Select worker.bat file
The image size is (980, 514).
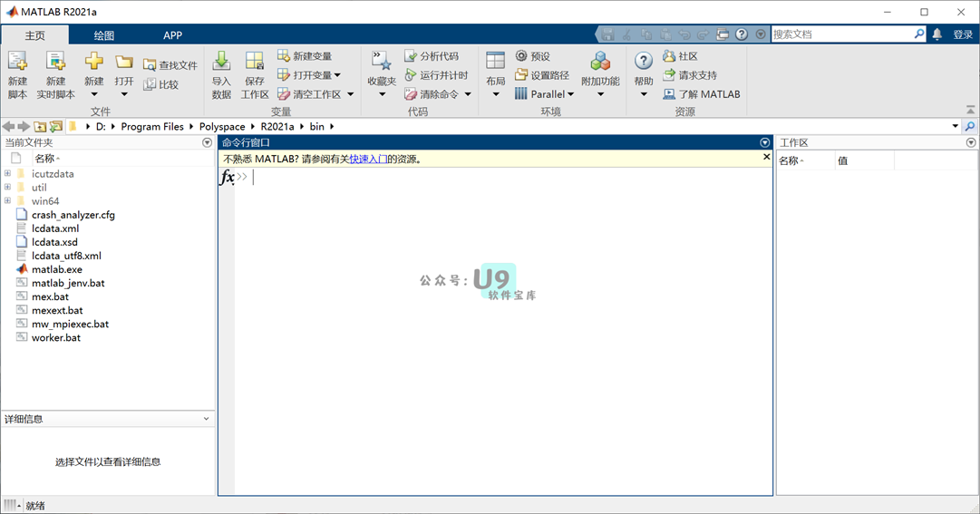click(x=56, y=337)
